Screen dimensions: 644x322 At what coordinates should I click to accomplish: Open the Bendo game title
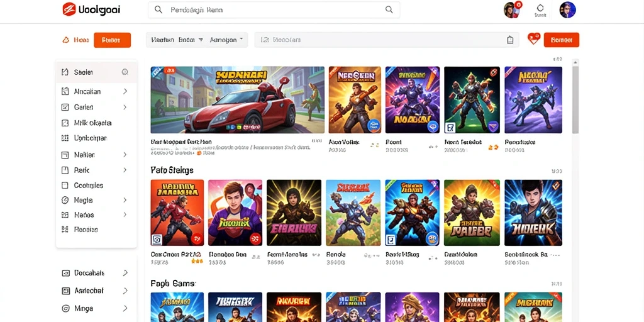[x=336, y=255]
